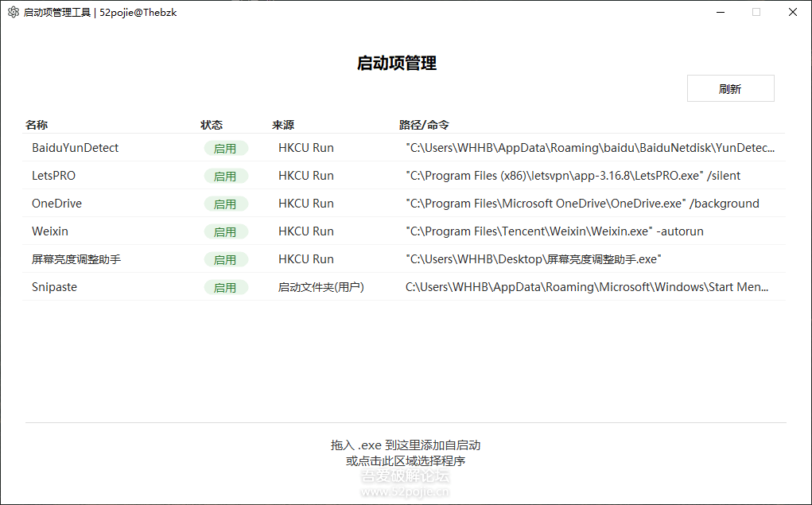Screen dimensions: 812x505
Task: Disable LetsPRO startup via its 启用 badge
Action: click(x=227, y=175)
